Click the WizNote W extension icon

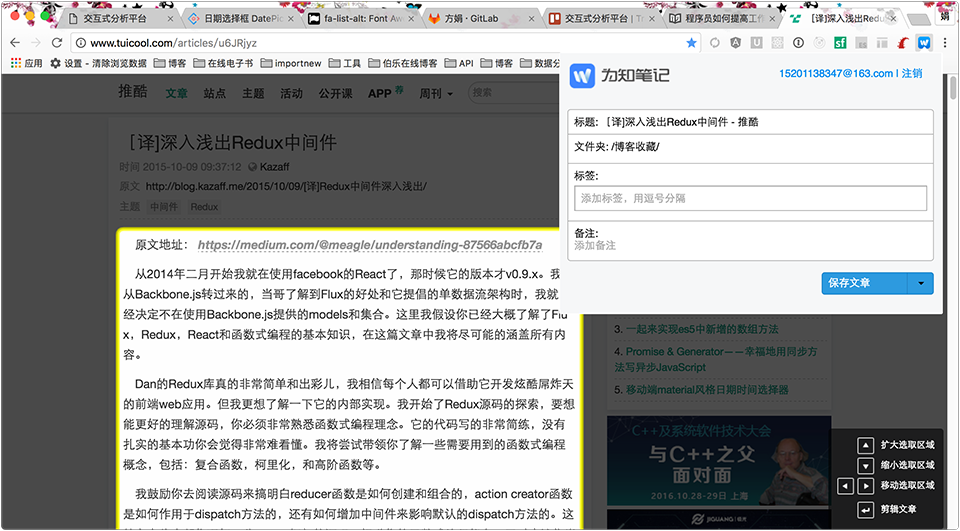click(x=924, y=43)
